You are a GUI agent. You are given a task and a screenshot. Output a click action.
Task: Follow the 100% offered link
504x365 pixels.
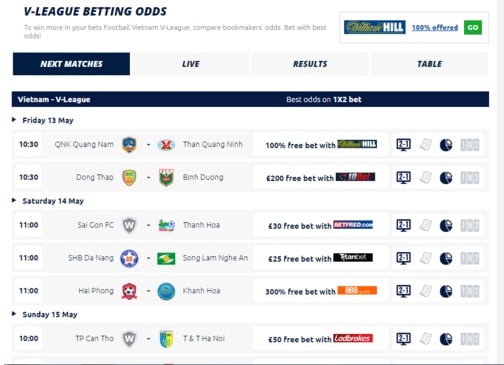pos(435,28)
